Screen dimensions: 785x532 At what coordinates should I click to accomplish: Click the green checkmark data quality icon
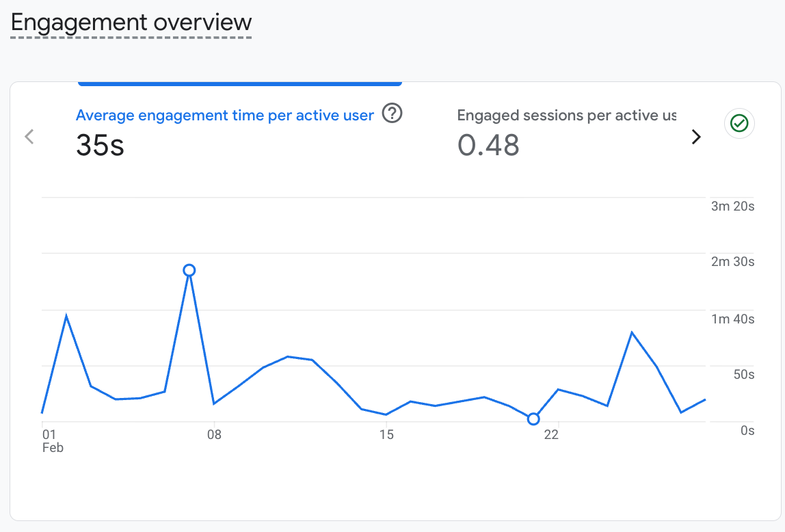coord(739,123)
